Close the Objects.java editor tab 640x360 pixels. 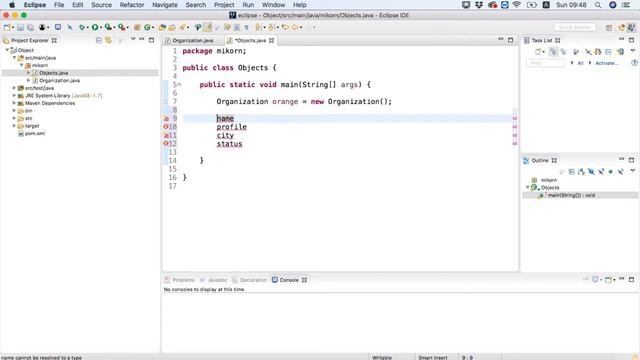point(271,40)
